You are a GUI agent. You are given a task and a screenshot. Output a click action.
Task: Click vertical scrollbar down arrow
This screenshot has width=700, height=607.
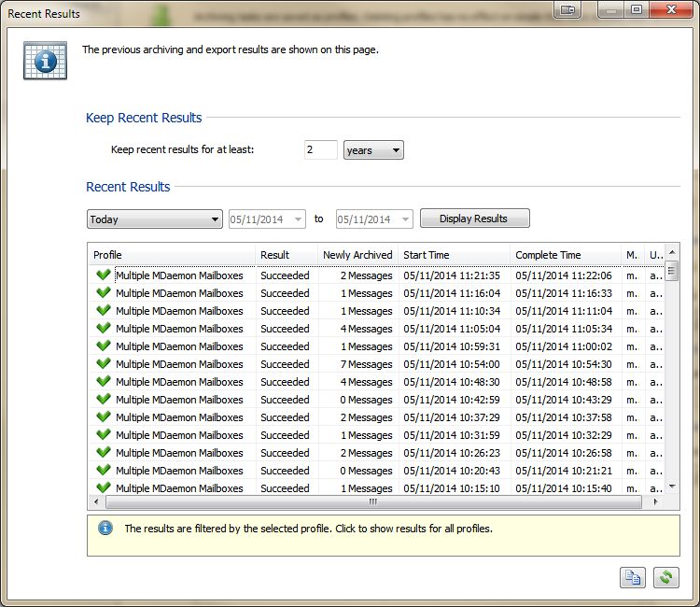click(x=672, y=487)
